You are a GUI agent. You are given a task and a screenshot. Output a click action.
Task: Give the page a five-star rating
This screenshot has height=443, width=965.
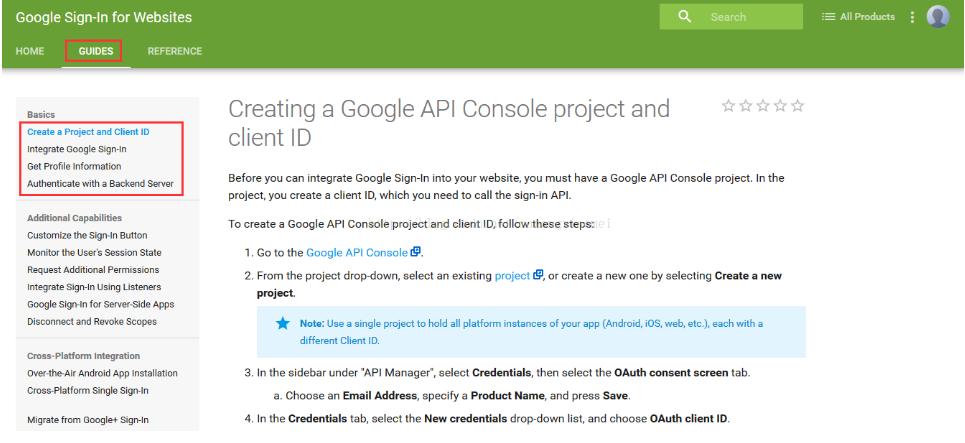point(798,105)
